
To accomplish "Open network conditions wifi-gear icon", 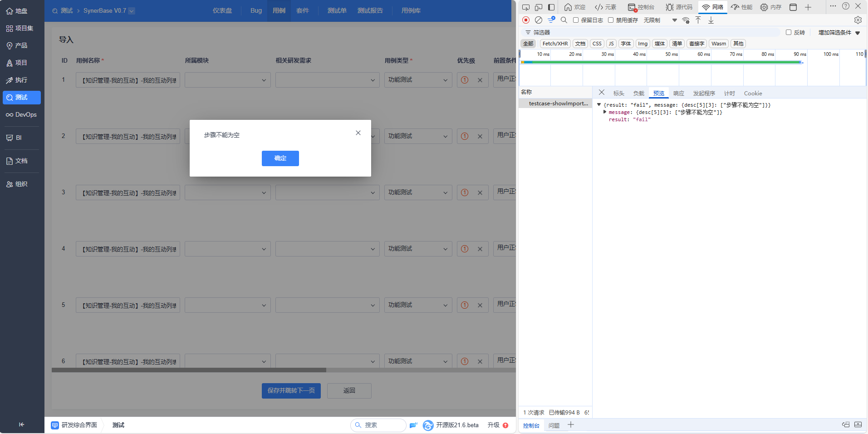I will click(x=686, y=20).
